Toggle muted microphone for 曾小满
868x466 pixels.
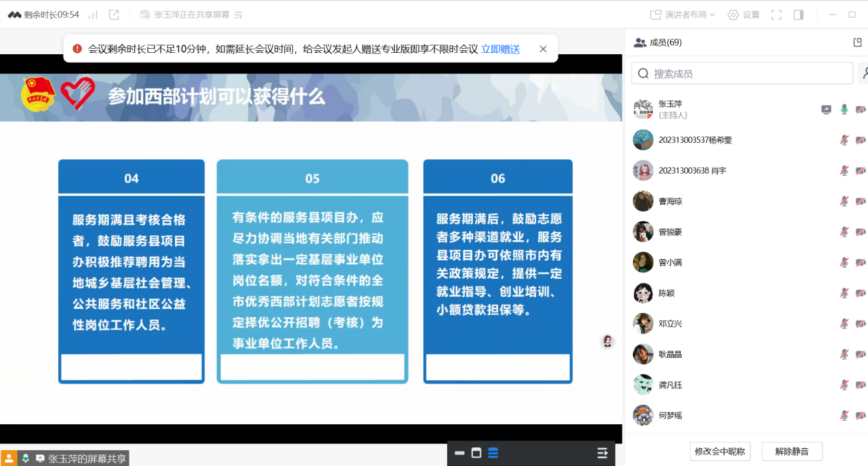point(844,262)
